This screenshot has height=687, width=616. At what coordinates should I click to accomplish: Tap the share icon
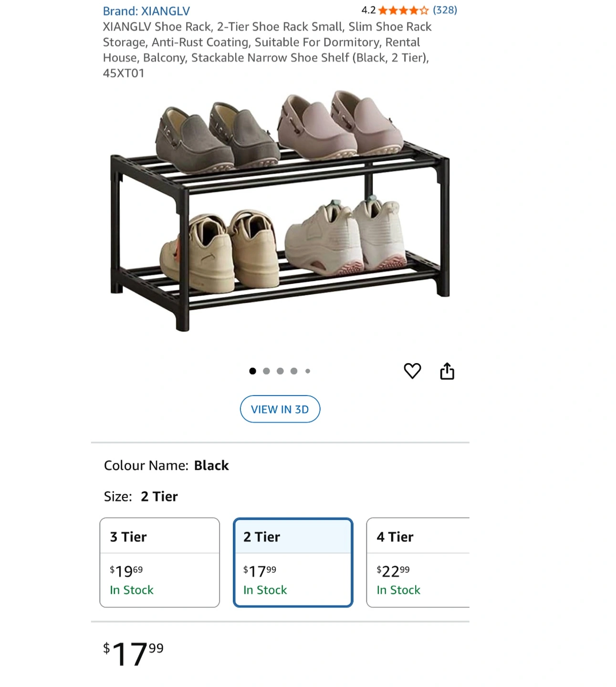click(x=447, y=371)
